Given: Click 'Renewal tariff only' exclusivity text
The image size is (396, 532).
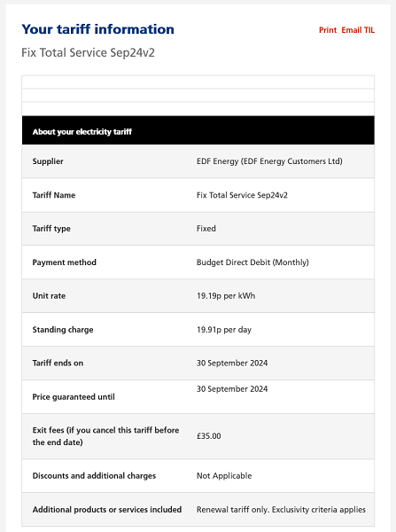Looking at the screenshot, I should click(281, 510).
